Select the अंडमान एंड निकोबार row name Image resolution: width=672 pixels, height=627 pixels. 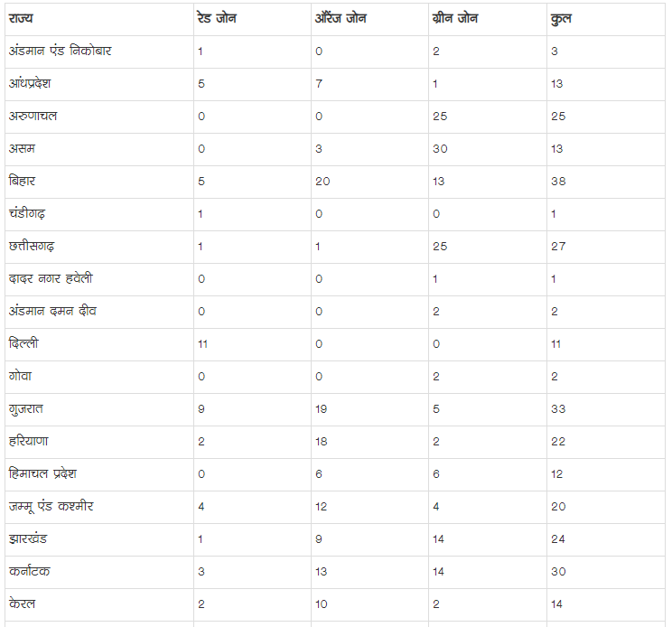(61, 51)
